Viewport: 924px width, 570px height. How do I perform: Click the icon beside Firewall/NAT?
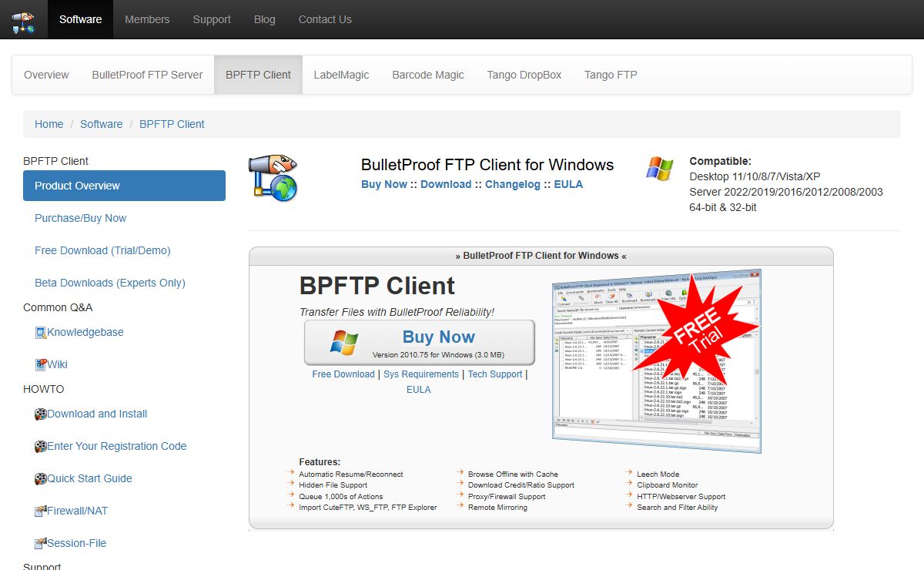click(x=41, y=511)
